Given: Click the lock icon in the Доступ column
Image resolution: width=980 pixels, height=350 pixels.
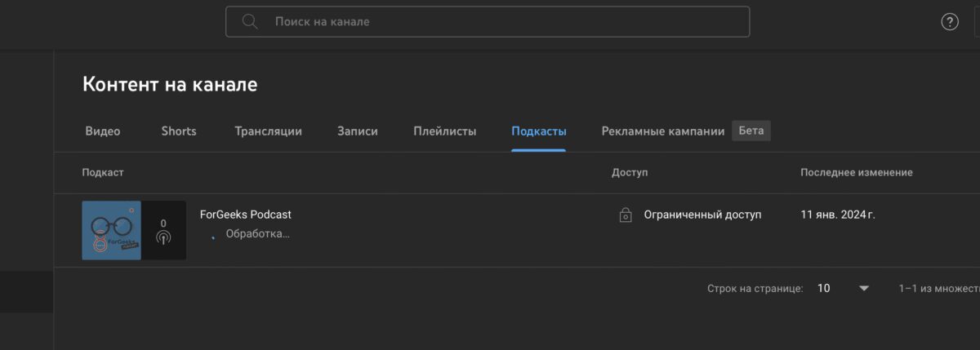Looking at the screenshot, I should click(626, 215).
